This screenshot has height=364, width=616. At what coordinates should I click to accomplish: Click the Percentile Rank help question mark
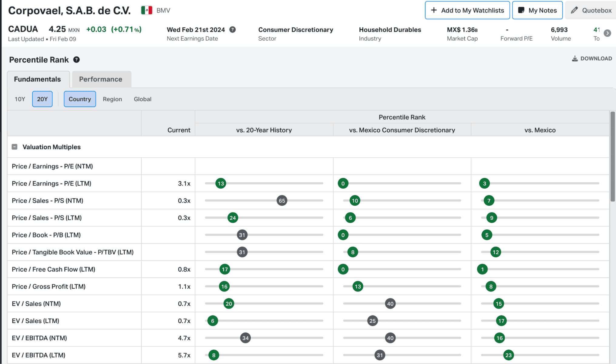(76, 60)
